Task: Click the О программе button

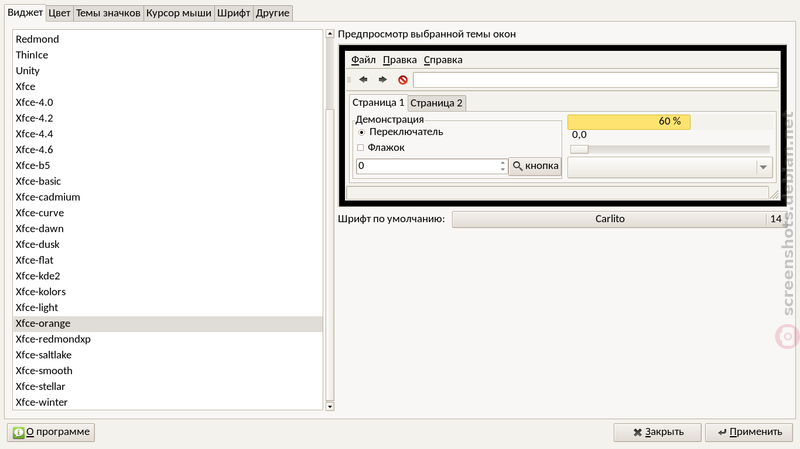Action: pos(51,432)
